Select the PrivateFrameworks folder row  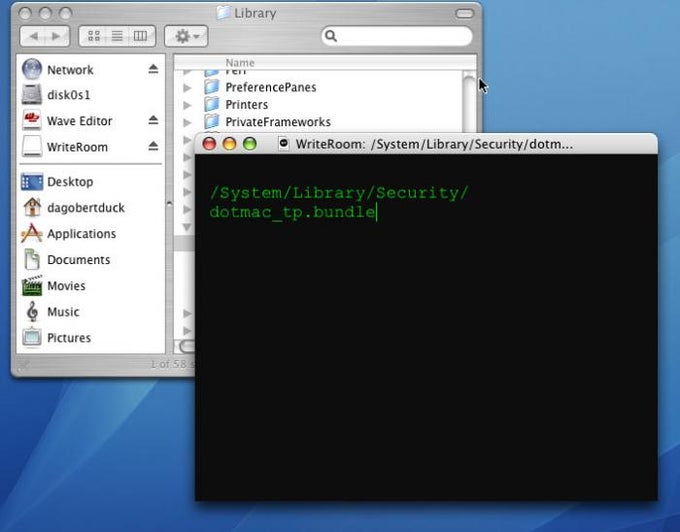(319, 122)
